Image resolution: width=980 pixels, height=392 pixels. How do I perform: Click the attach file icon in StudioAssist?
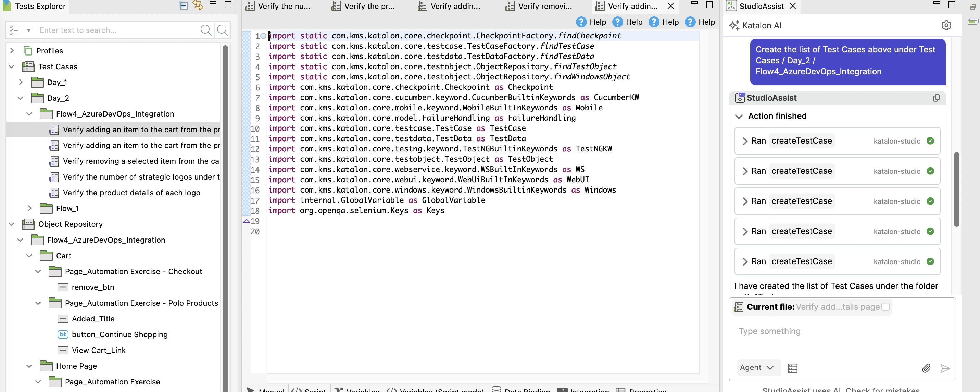click(927, 368)
